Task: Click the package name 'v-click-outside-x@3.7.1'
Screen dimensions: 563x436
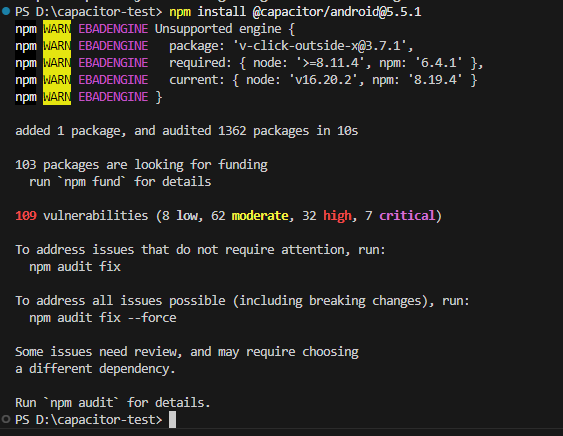Action: coord(320,46)
